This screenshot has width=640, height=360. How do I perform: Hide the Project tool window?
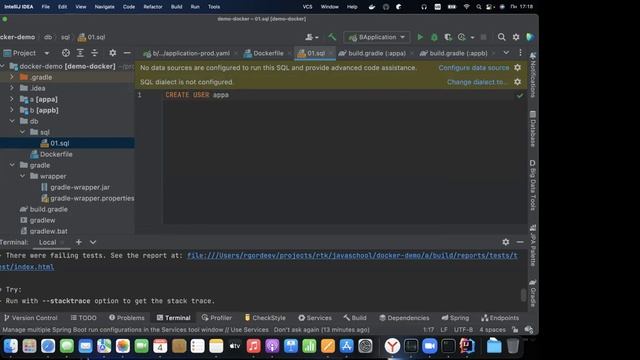pos(127,53)
